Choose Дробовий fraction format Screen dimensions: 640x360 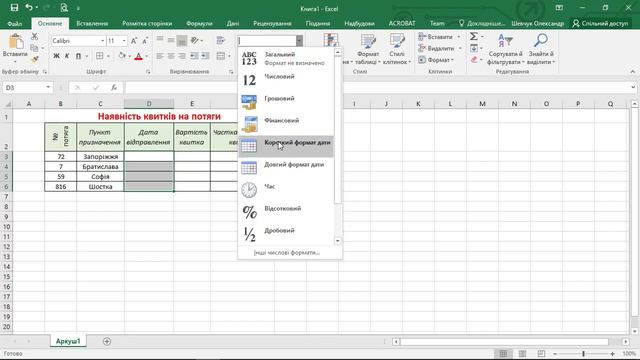coord(286,234)
